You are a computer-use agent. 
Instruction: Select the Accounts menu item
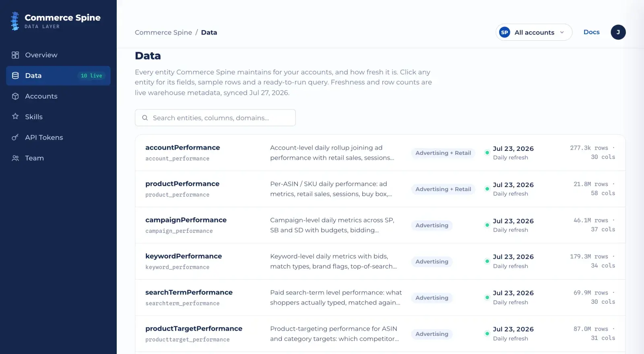[58, 96]
